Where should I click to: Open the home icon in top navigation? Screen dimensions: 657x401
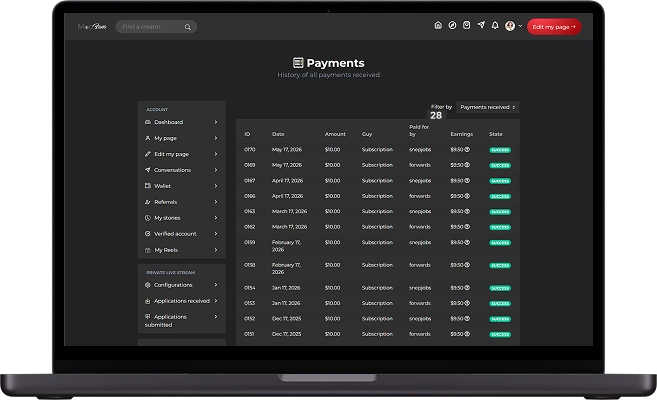pos(438,26)
